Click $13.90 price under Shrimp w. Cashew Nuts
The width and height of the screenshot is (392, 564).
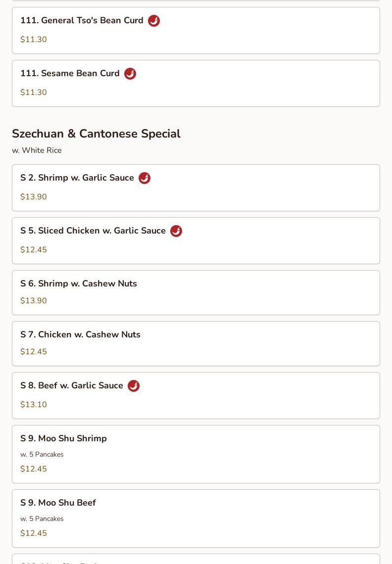pos(34,300)
